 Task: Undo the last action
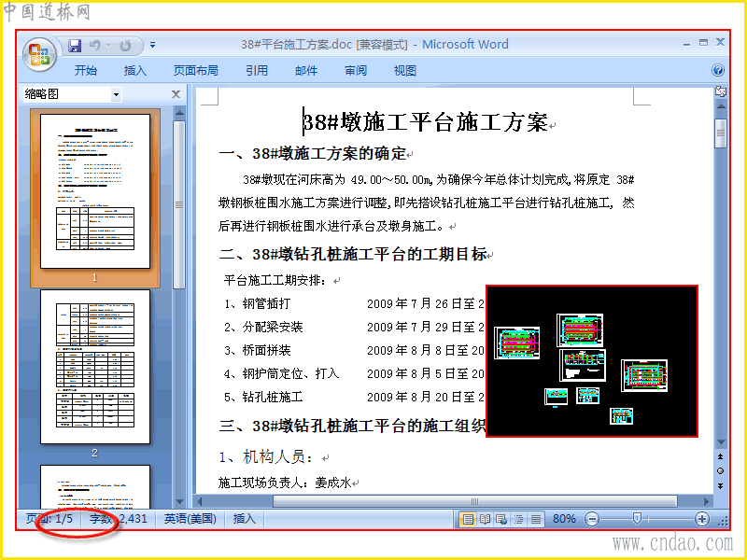coord(95,45)
